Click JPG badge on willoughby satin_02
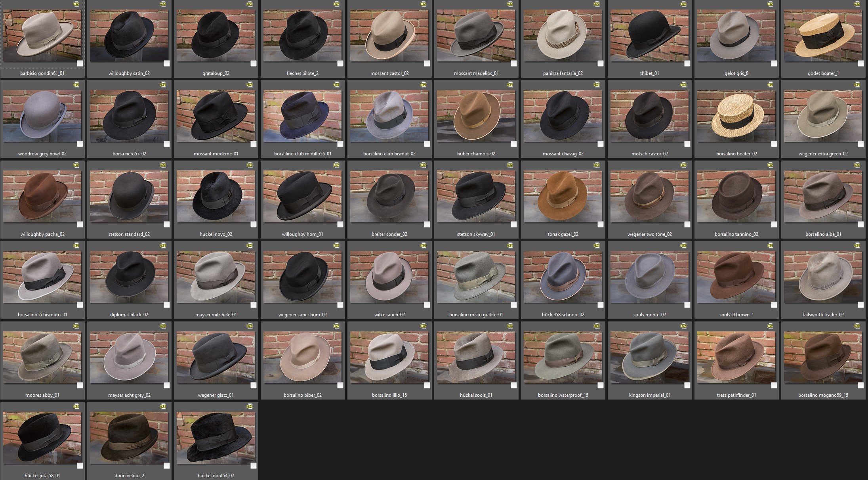Screen dimensions: 868x480 click(163, 4)
